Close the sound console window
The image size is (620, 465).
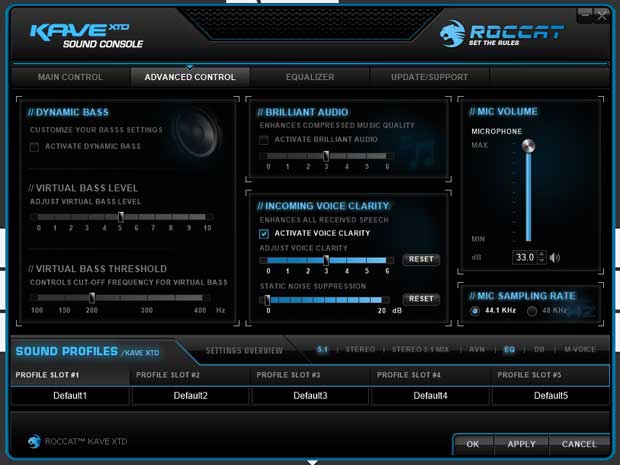(x=602, y=16)
